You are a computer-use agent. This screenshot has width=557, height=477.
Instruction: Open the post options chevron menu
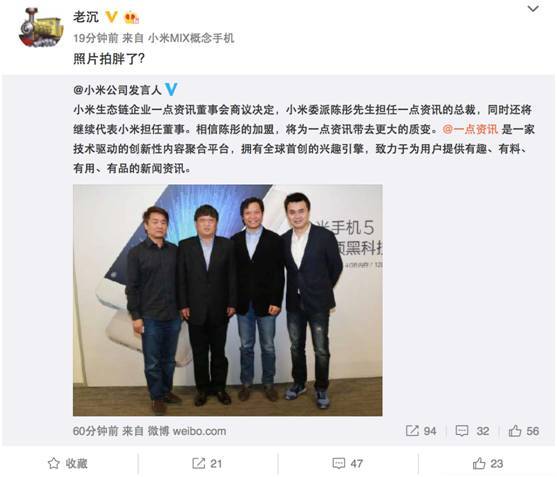533,9
